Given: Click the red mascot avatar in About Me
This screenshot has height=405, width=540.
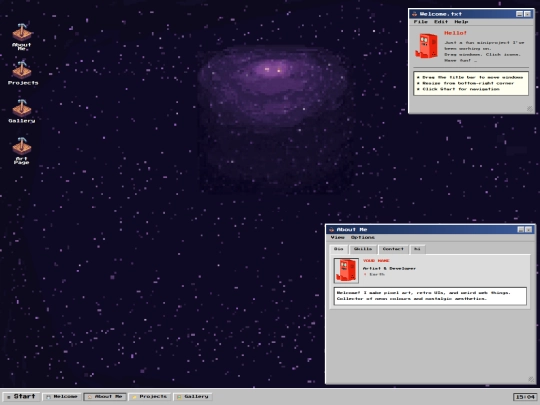Looking at the screenshot, I should pos(346,270).
